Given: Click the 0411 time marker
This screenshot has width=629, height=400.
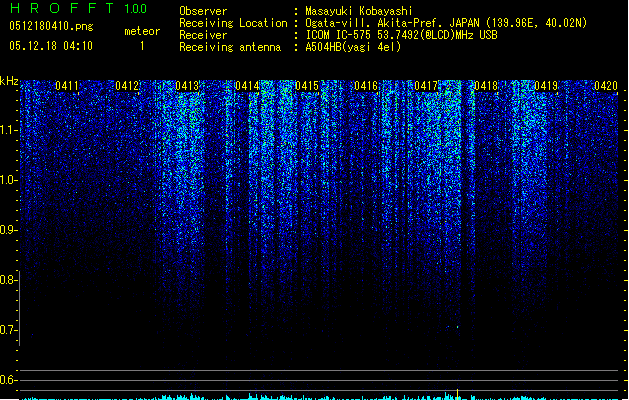Looking at the screenshot, I should [67, 86].
